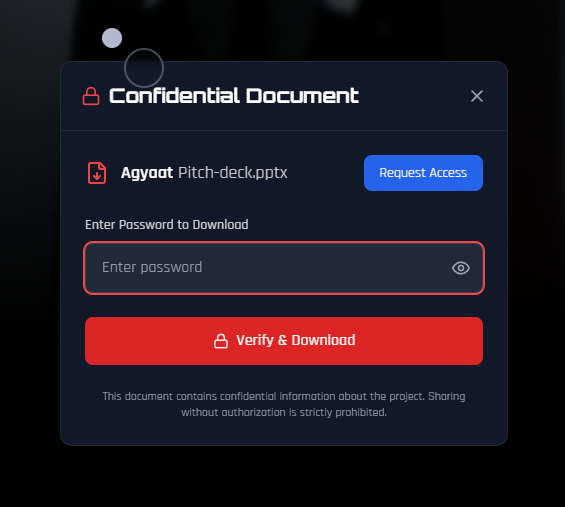Click the bold Agyaat file name
This screenshot has width=565, height=507.
(147, 173)
